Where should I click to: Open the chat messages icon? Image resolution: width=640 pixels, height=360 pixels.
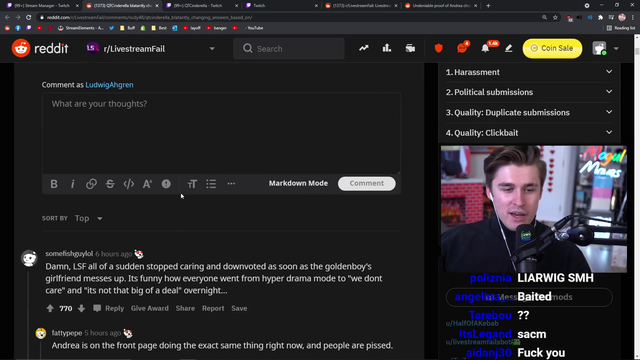pos(462,48)
